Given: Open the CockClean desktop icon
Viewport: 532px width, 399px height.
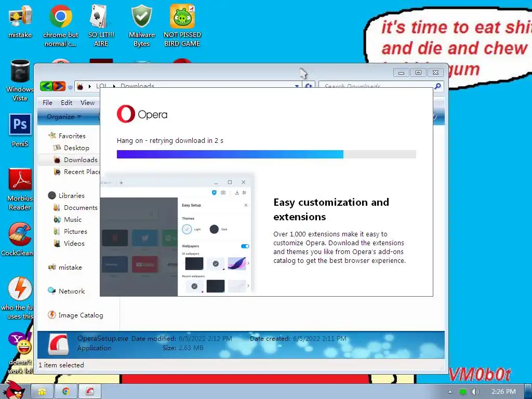Looking at the screenshot, I should click(x=18, y=239).
